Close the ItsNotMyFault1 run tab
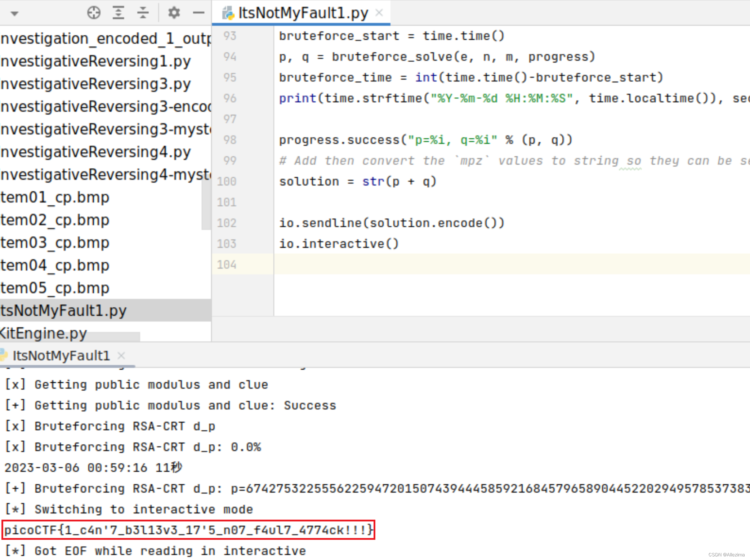750x560 pixels. [x=121, y=356]
